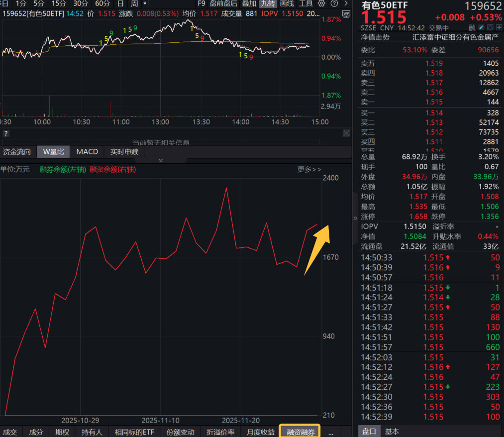The image size is (504, 437).
Task: Open the 月度收益 tab
Action: click(260, 432)
